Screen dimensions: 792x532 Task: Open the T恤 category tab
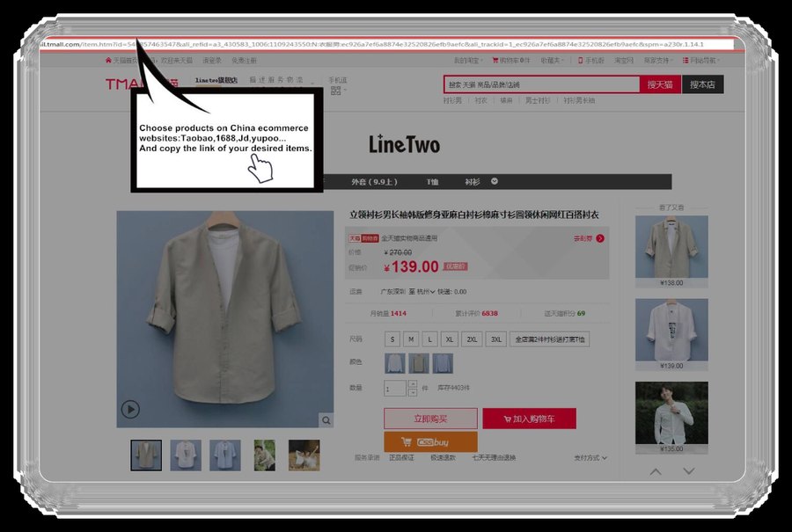[432, 182]
